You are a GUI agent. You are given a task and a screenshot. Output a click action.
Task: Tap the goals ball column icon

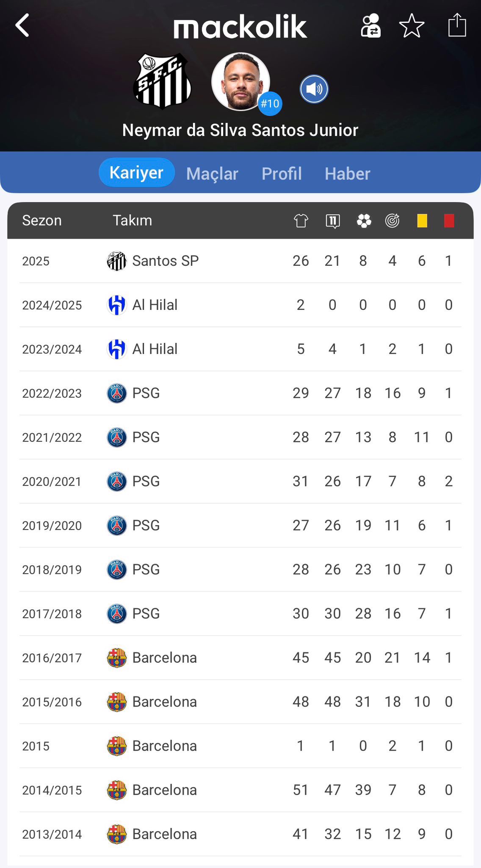[x=364, y=220]
